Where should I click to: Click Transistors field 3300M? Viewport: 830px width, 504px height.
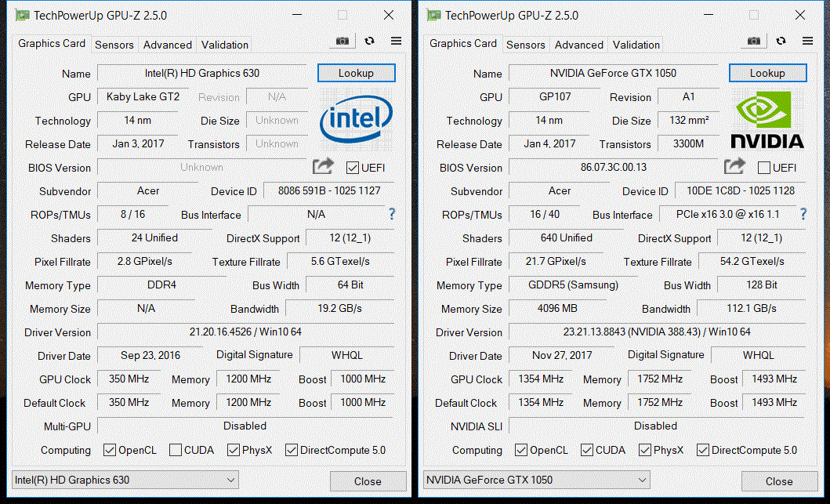[689, 143]
